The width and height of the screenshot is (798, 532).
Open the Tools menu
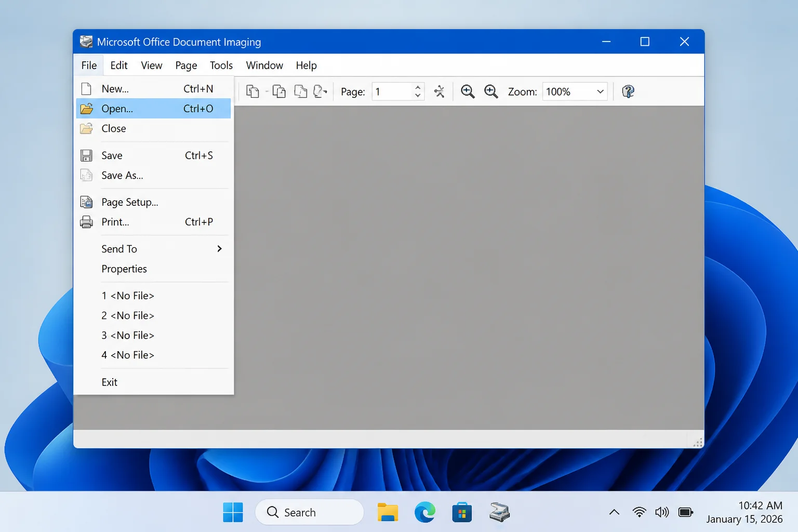(221, 65)
